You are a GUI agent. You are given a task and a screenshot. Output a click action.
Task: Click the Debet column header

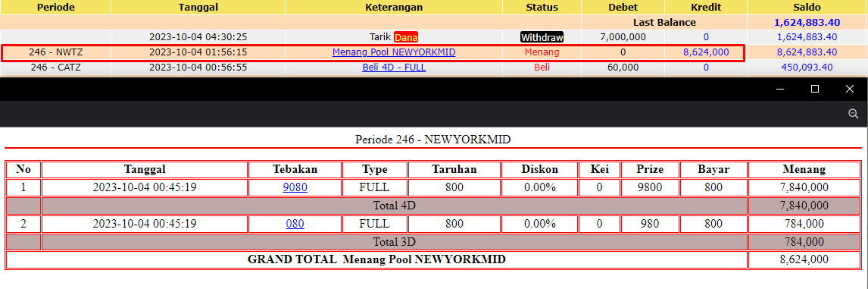tap(623, 8)
